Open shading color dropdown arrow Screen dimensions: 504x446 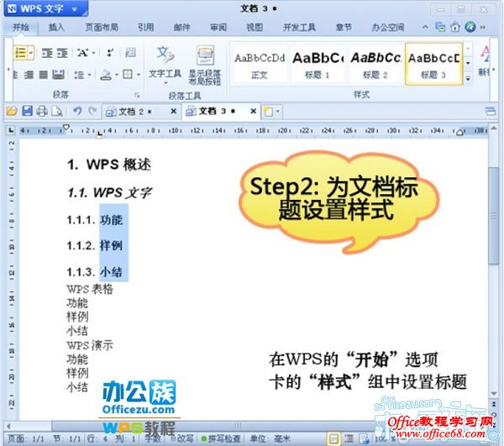(117, 75)
